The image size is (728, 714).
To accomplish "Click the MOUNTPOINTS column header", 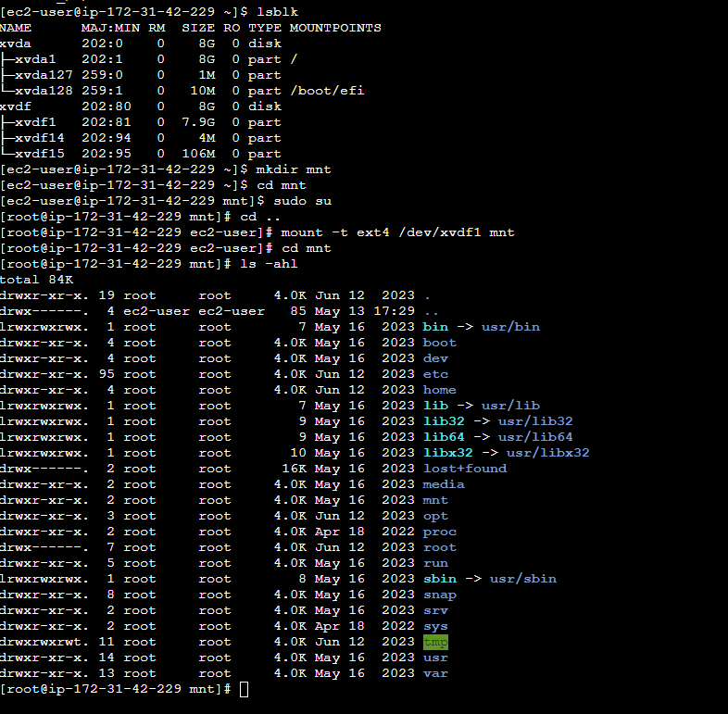I will point(335,28).
